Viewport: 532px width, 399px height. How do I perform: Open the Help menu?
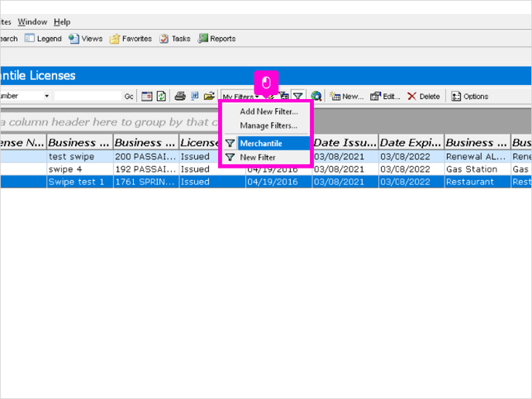coord(62,22)
